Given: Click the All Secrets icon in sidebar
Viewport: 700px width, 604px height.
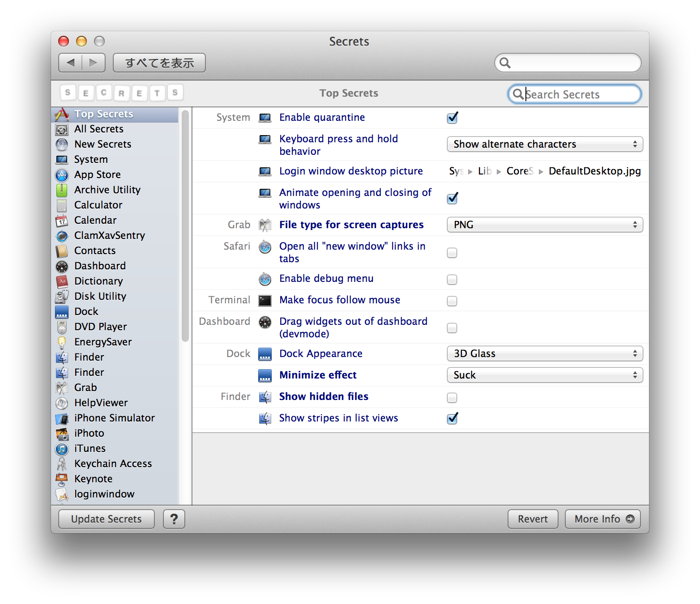Looking at the screenshot, I should tap(62, 129).
